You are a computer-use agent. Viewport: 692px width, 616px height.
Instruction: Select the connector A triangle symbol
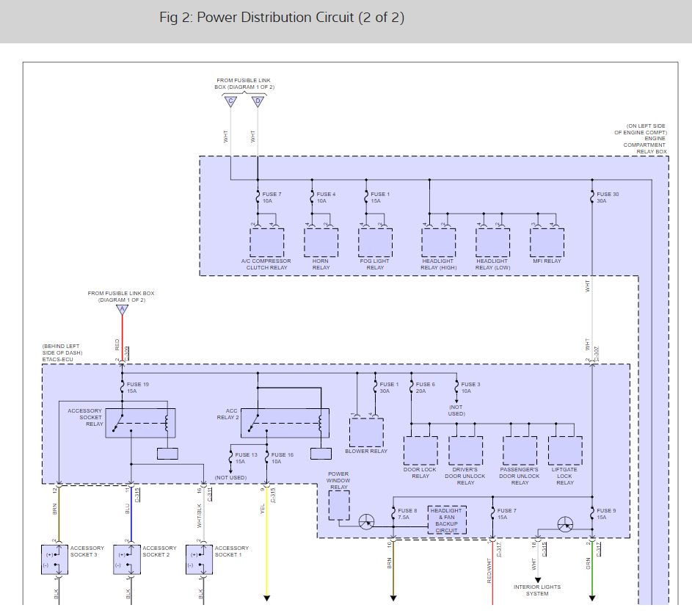122,310
